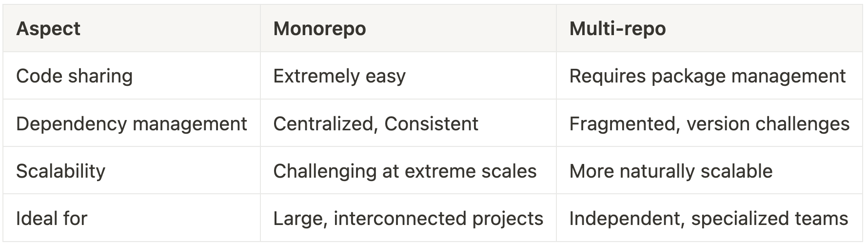Click 'Large, interconnected projects' cell
The height and width of the screenshot is (245, 868).
[x=408, y=218]
